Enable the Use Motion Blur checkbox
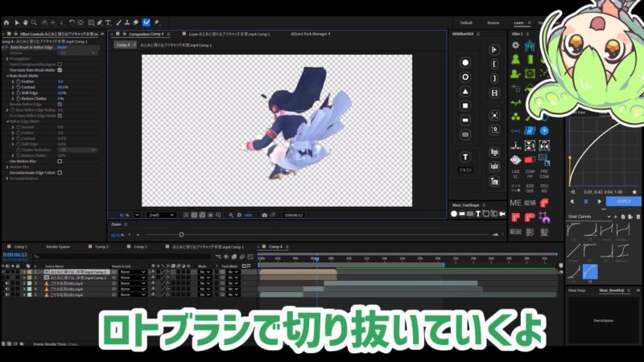This screenshot has width=644, height=362. point(60,160)
